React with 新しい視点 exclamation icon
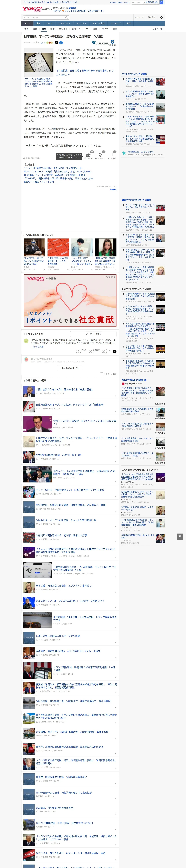The width and height of the screenshot is (186, 868). pos(112,156)
